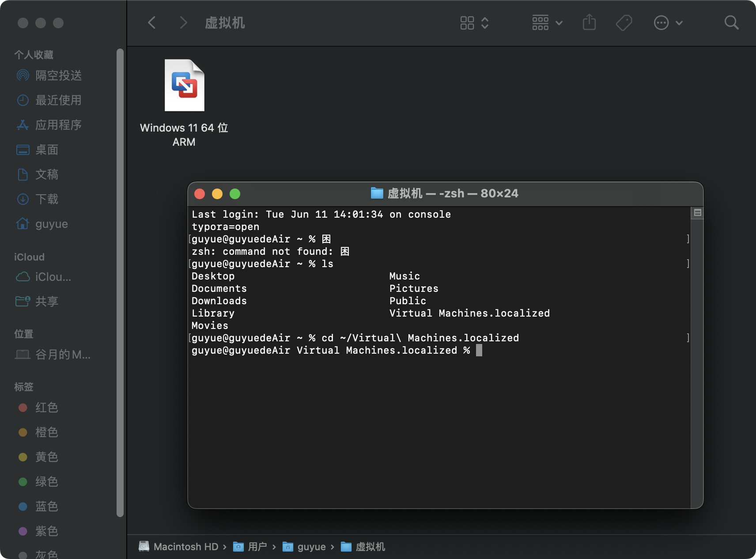Click 'Library' in Terminal ls output
Image resolution: width=756 pixels, height=559 pixels.
[213, 313]
